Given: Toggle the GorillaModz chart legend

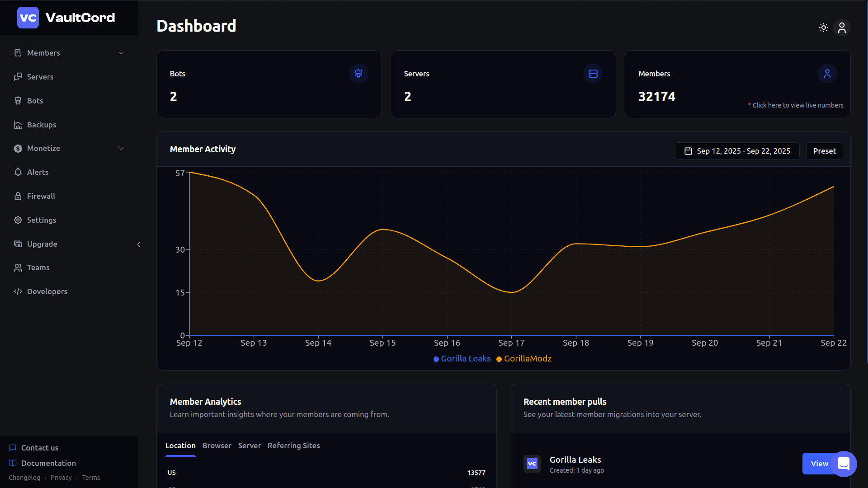Looking at the screenshot, I should [x=524, y=359].
